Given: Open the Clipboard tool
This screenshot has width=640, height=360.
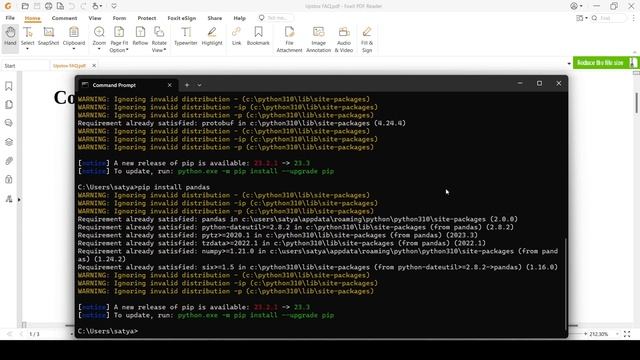Looking at the screenshot, I should (73, 36).
